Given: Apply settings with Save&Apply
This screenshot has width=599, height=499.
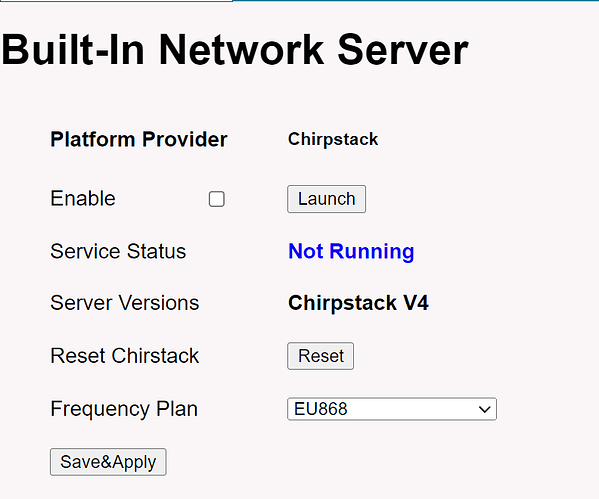Looking at the screenshot, I should pos(108,462).
